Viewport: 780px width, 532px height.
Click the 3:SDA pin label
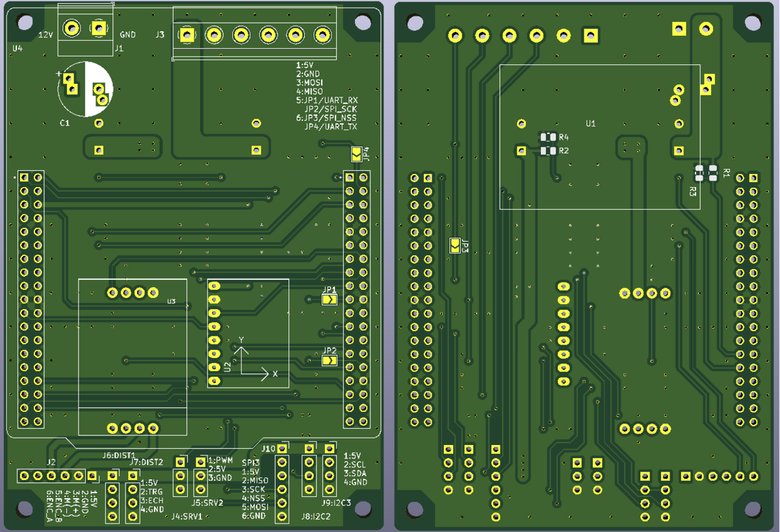point(355,474)
